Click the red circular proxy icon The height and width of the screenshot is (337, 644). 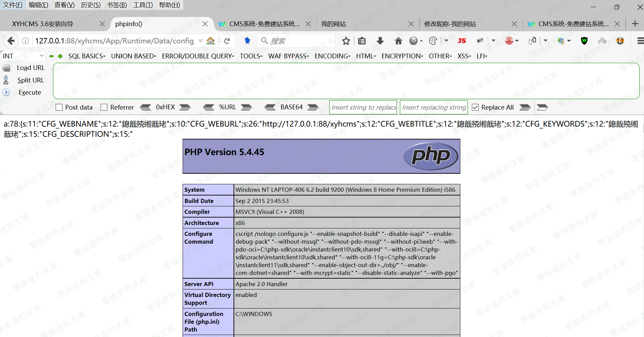coord(509,41)
